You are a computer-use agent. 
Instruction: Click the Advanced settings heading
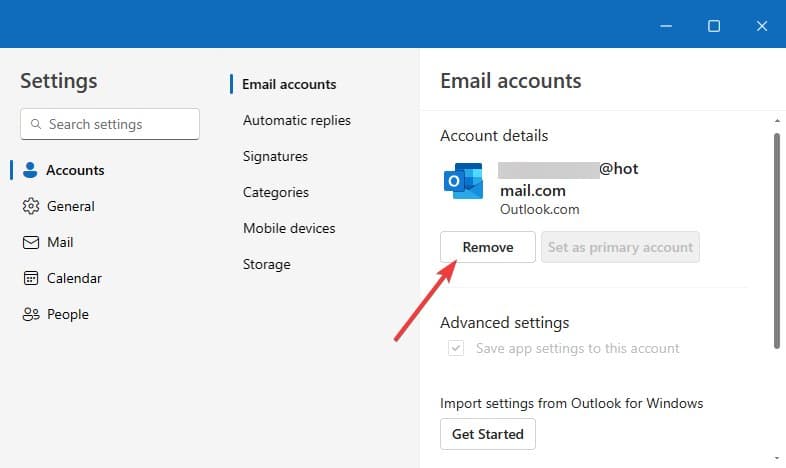point(504,323)
